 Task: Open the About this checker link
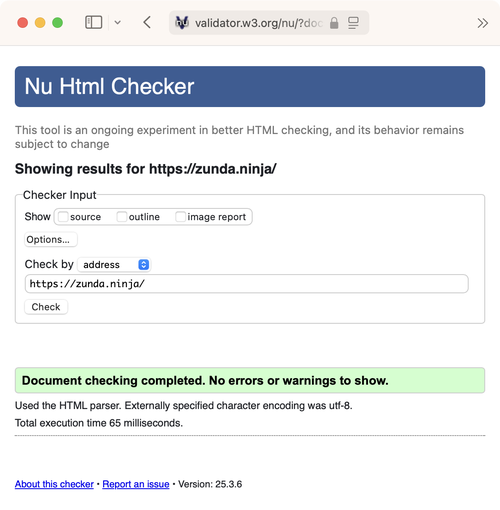tap(54, 484)
